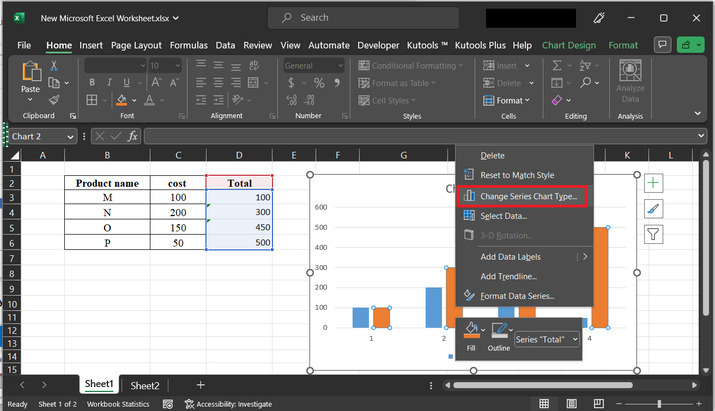Open the Chart Design ribbon tab
Screen dimensions: 715x411
click(568, 45)
